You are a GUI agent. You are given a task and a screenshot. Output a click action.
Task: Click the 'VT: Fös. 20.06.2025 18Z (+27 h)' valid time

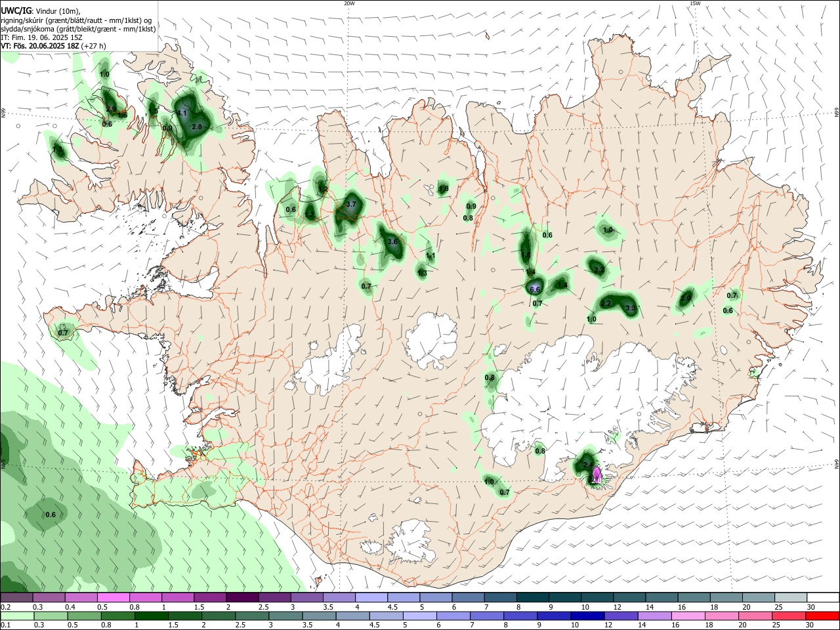pyautogui.click(x=53, y=46)
